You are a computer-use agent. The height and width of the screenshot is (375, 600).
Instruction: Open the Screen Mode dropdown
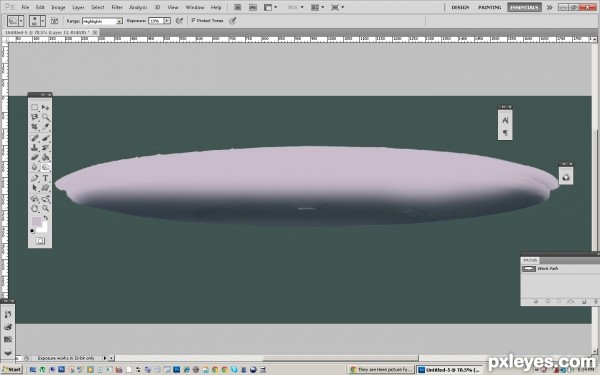pyautogui.click(x=337, y=7)
